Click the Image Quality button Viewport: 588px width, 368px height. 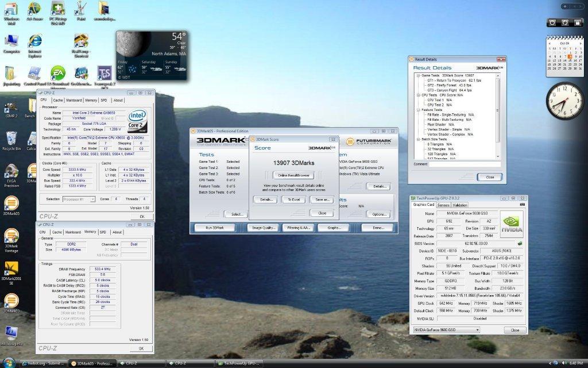coord(264,228)
